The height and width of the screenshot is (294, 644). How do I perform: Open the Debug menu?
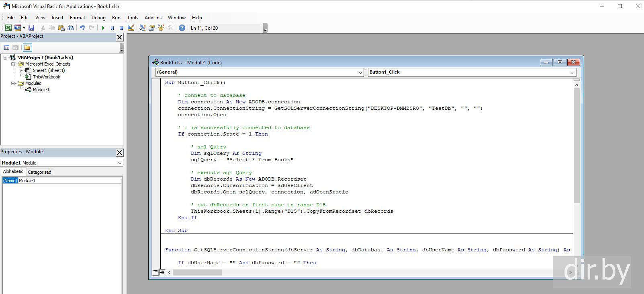coord(98,18)
